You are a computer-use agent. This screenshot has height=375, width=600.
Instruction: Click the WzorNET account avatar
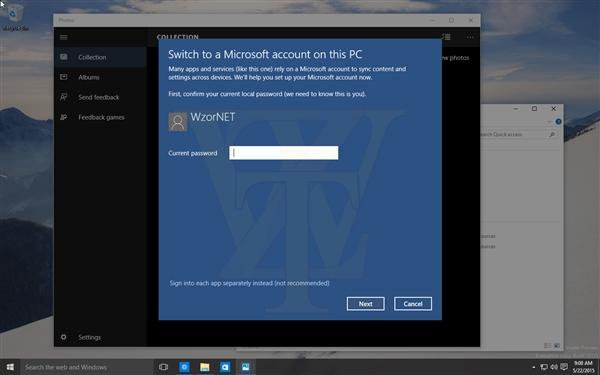tap(178, 122)
